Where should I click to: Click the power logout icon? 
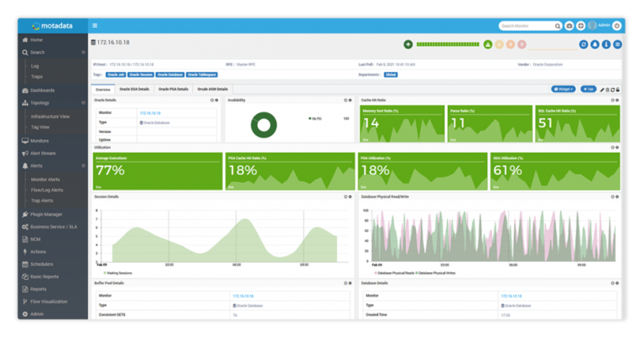click(617, 26)
